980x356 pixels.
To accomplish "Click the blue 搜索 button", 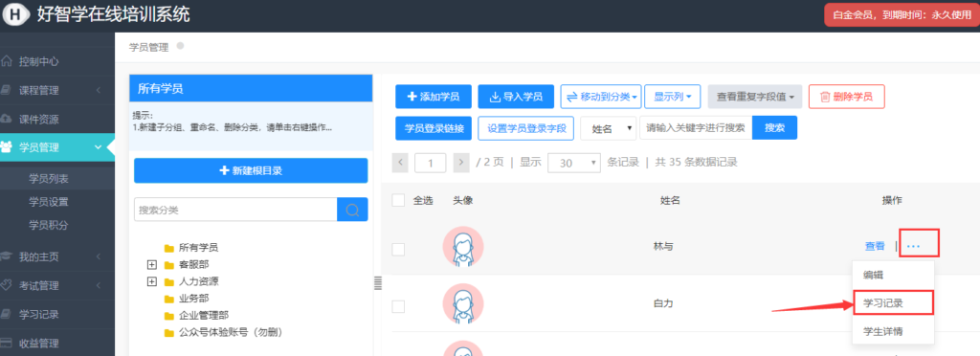I will (x=774, y=128).
